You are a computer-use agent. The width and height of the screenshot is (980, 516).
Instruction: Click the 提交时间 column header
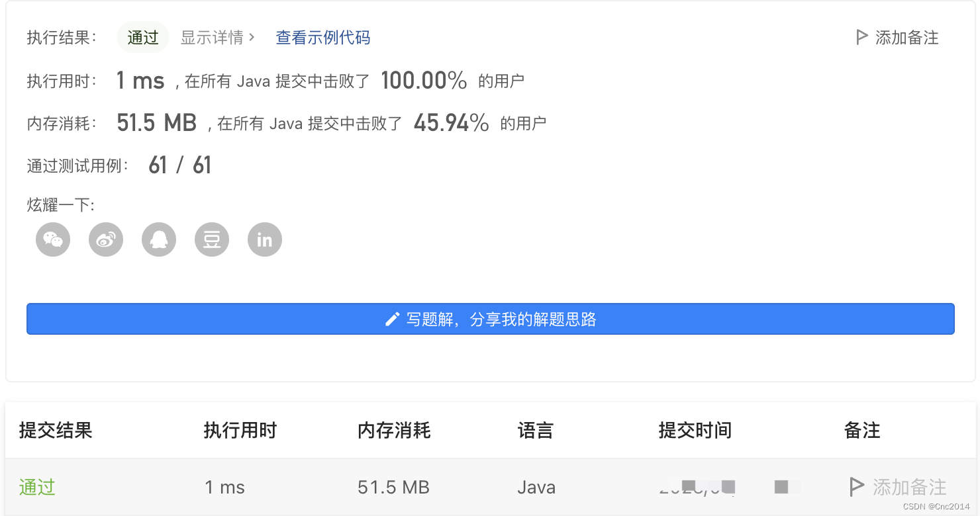(x=695, y=431)
